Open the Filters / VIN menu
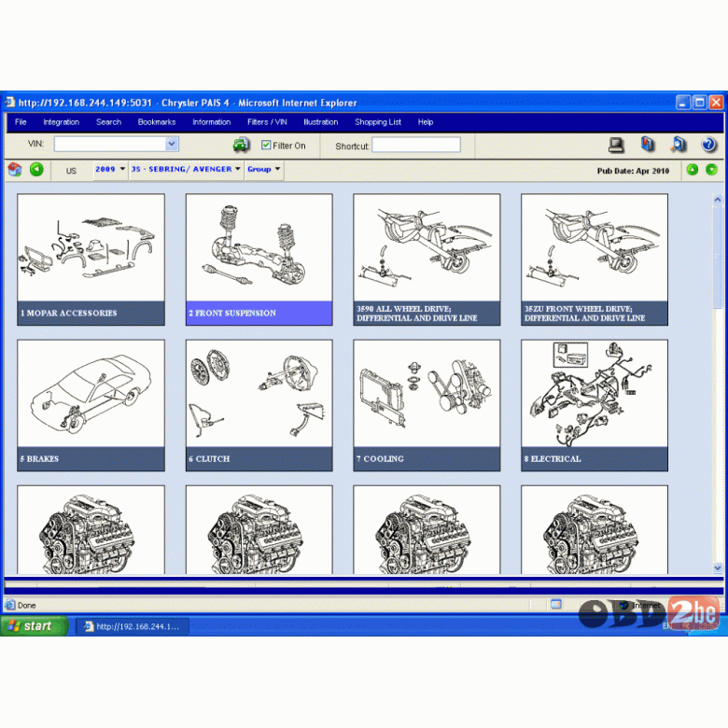This screenshot has width=728, height=728. tap(267, 122)
